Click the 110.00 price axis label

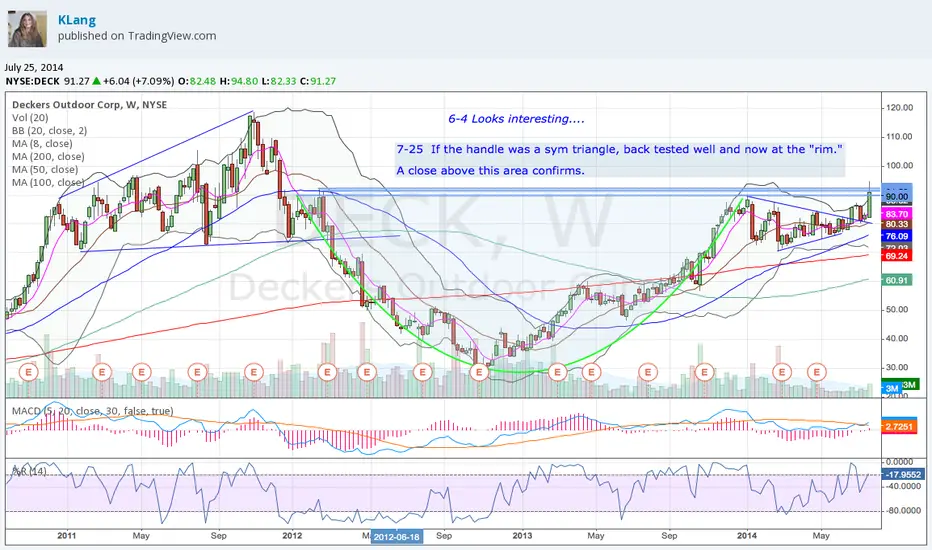coord(899,136)
